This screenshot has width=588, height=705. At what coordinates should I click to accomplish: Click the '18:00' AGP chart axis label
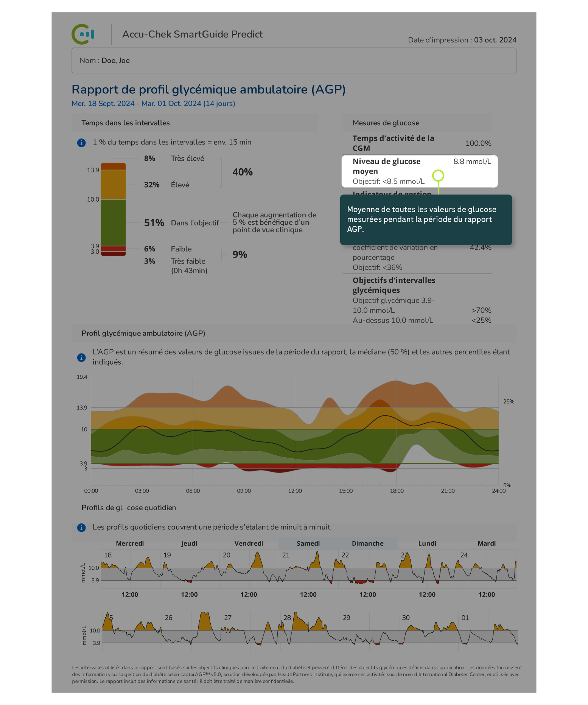tap(397, 491)
